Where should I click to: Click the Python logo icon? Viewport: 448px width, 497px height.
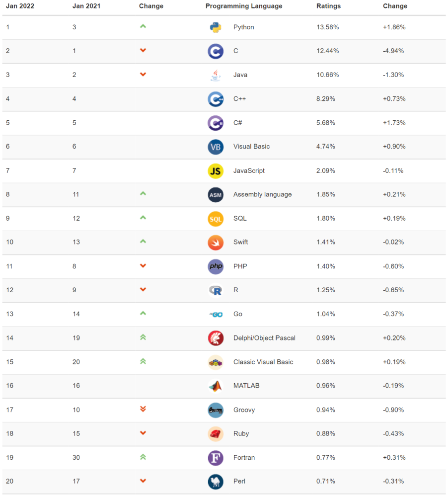pyautogui.click(x=216, y=27)
